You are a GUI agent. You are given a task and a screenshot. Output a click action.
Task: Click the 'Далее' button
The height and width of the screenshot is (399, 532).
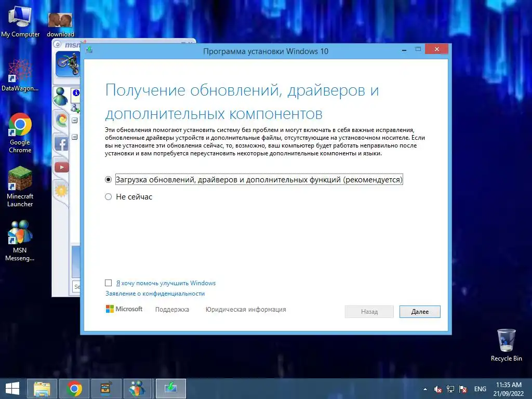click(420, 312)
